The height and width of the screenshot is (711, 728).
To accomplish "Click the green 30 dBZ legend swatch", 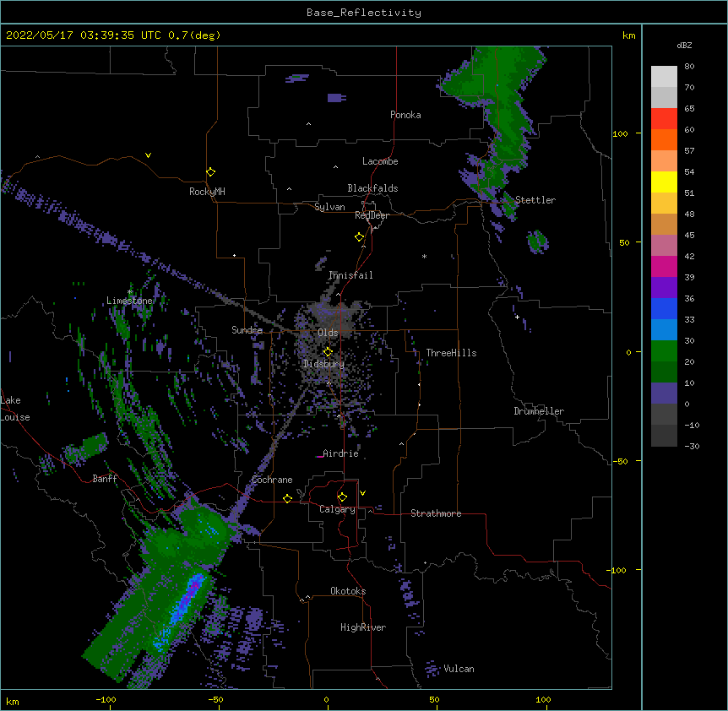I will (664, 351).
